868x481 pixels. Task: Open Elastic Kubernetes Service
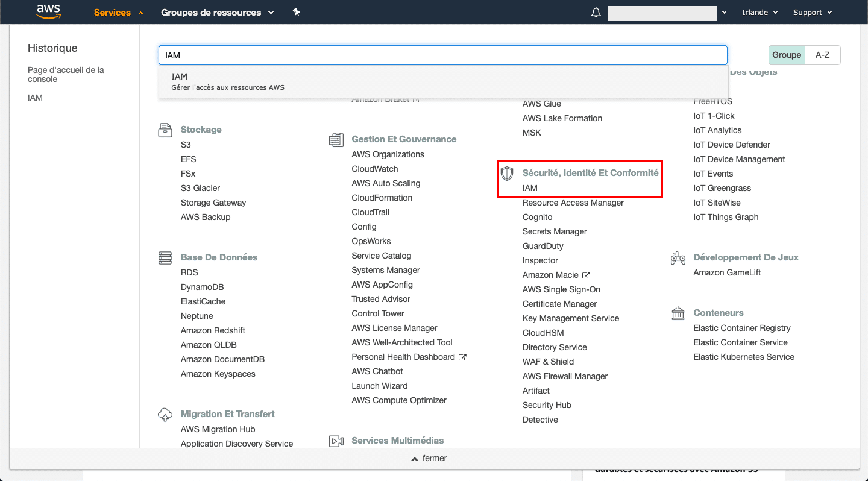744,357
